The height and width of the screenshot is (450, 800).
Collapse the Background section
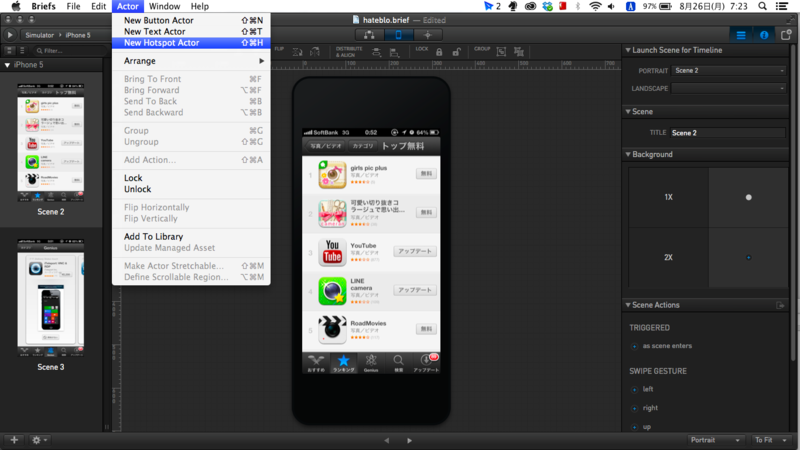point(628,154)
